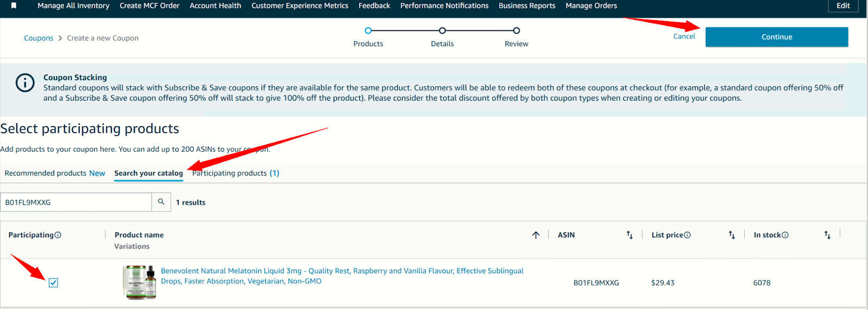Click the melatonin product thumbnail image
The height and width of the screenshot is (310, 868).
coord(141,282)
